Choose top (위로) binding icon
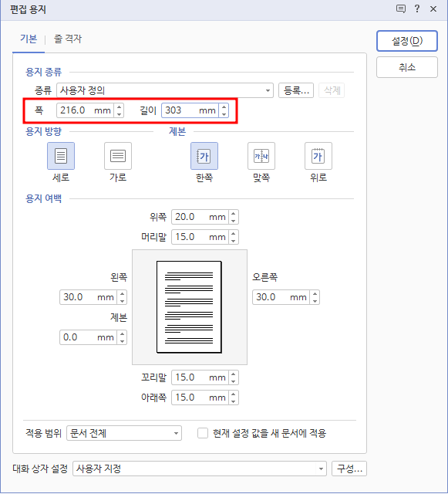 [318, 156]
